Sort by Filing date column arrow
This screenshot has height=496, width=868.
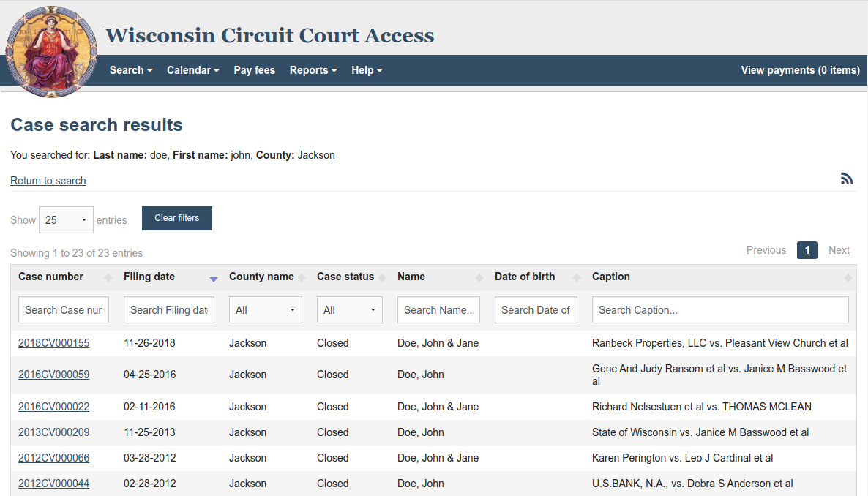point(213,278)
